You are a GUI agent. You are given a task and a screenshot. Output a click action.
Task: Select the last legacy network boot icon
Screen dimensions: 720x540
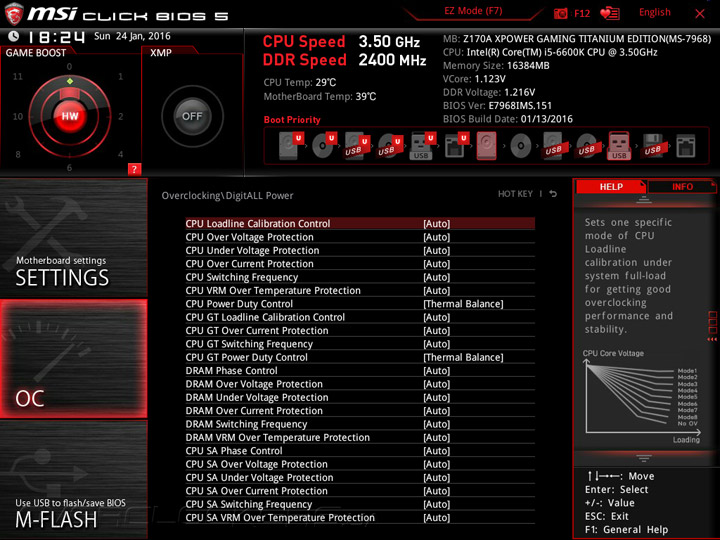tap(686, 146)
